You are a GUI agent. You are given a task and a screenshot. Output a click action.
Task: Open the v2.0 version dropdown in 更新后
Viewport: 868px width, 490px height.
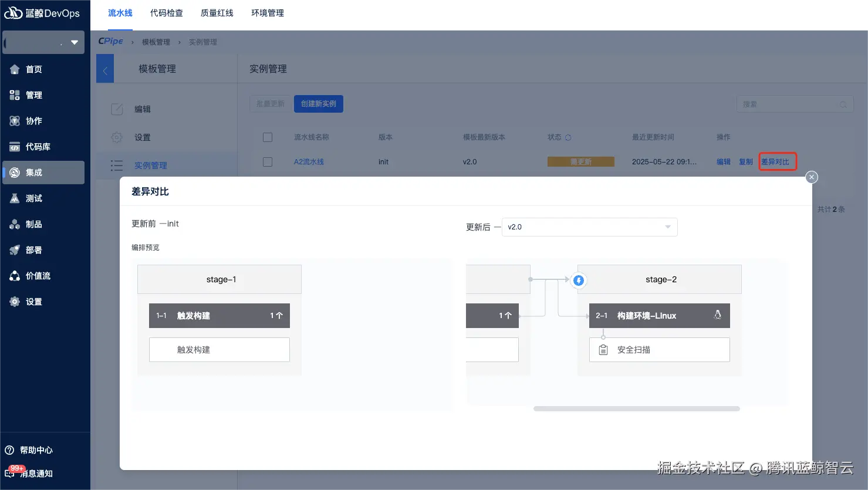[x=589, y=227]
